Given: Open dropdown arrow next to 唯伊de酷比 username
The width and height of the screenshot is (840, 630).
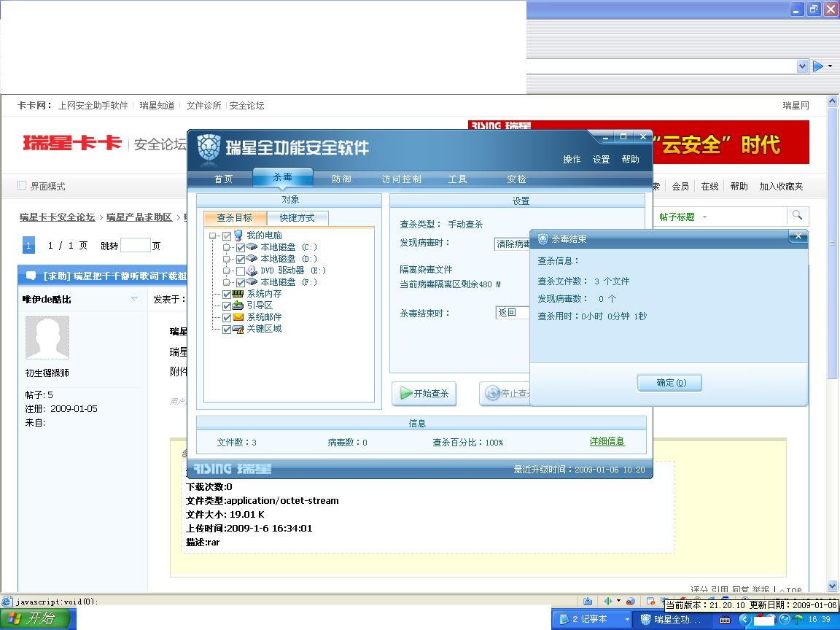Looking at the screenshot, I should 134,299.
